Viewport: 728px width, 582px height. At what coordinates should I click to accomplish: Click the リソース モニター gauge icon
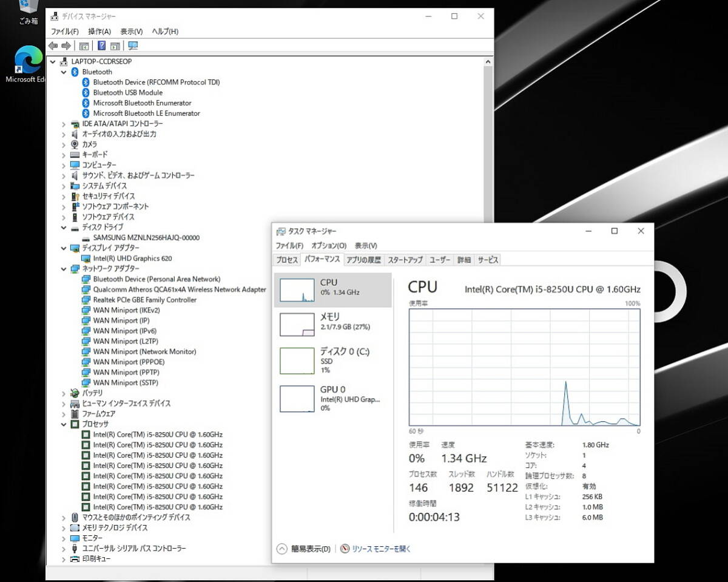(x=345, y=549)
